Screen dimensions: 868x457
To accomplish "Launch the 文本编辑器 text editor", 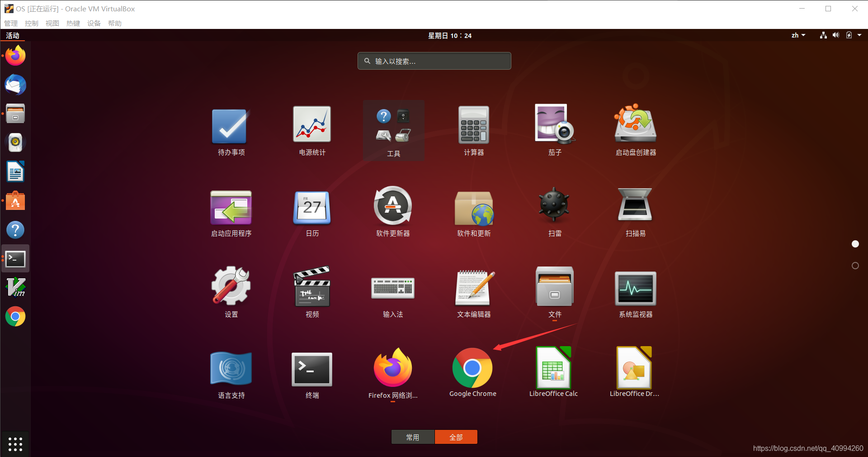I will coord(474,294).
